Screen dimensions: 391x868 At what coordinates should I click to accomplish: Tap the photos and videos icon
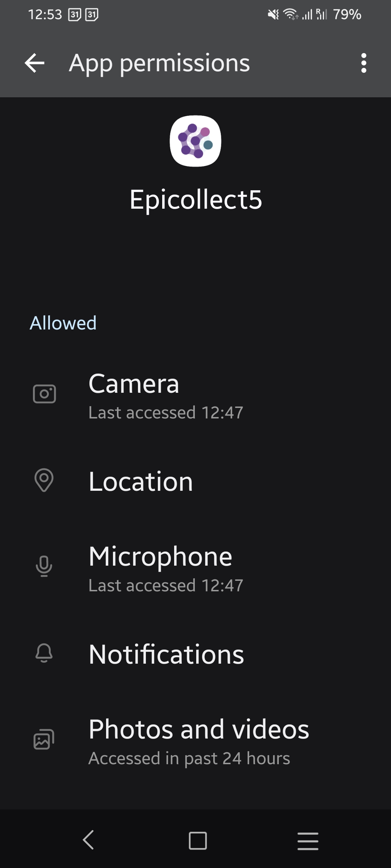tap(44, 739)
